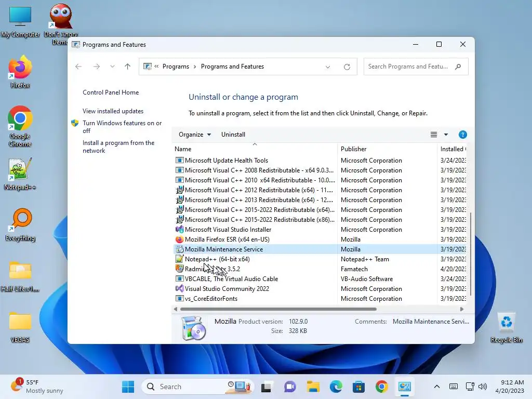Click the Uninstall toolbar button
The image size is (532, 399).
click(x=233, y=135)
